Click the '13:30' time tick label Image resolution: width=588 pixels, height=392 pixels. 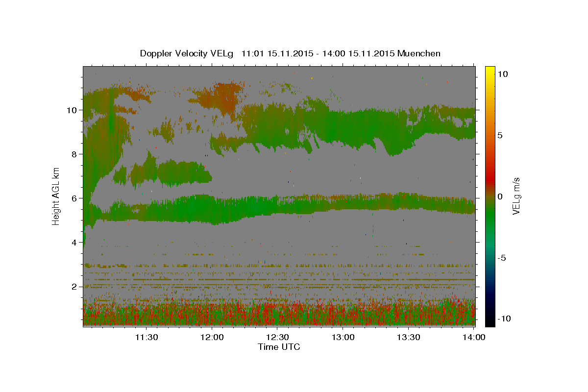tap(408, 337)
